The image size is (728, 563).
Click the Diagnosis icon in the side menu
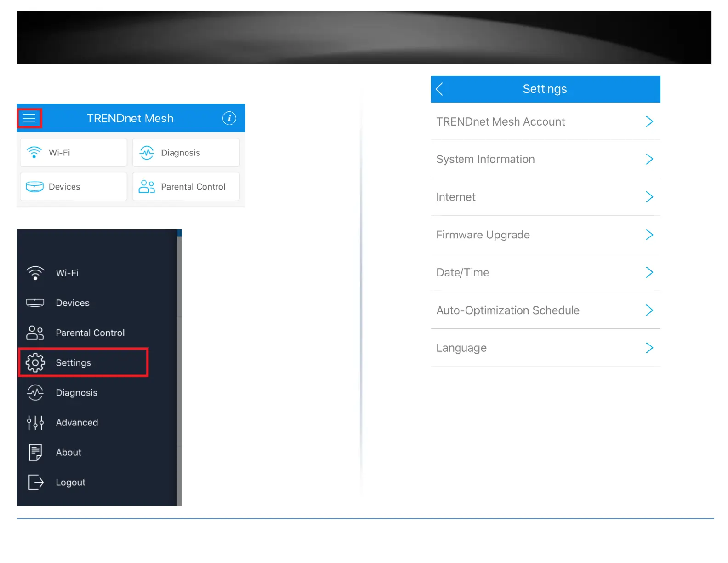point(35,392)
